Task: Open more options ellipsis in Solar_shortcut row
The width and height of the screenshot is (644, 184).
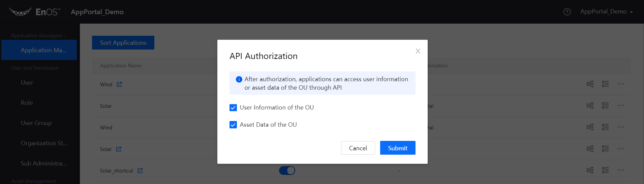Action: pyautogui.click(x=621, y=170)
